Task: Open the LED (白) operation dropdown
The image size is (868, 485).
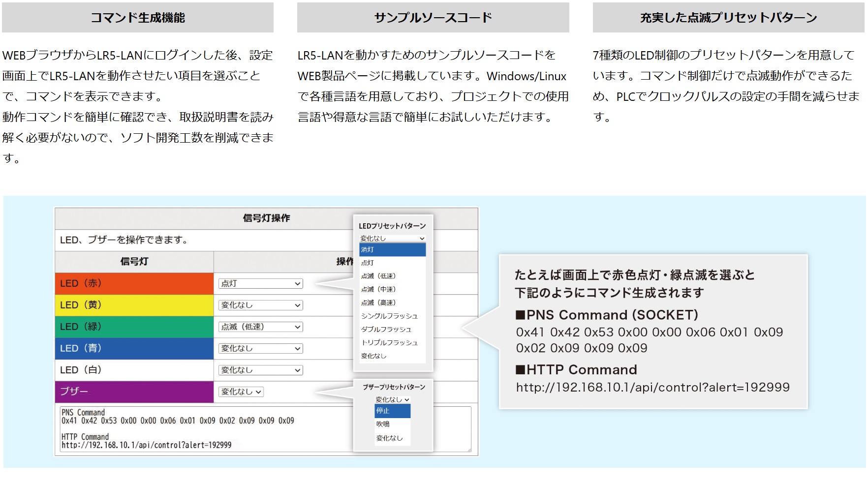Action: click(x=260, y=370)
